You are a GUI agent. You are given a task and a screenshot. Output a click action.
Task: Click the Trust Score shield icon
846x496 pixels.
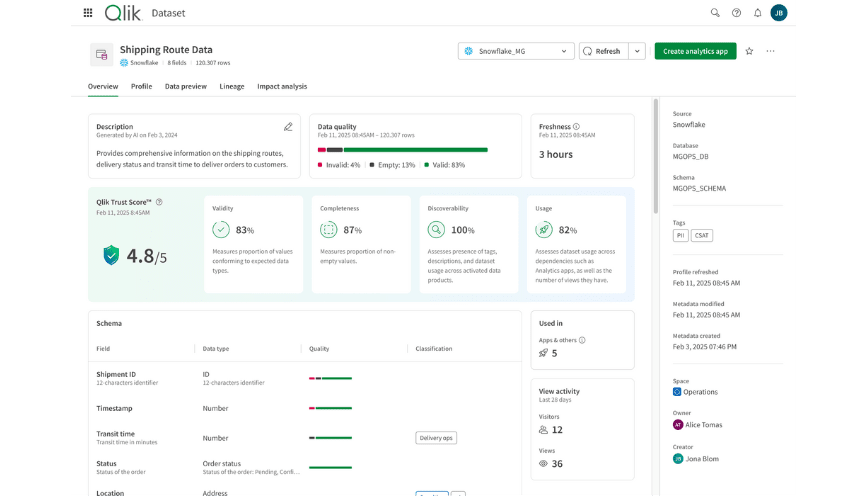tap(111, 255)
